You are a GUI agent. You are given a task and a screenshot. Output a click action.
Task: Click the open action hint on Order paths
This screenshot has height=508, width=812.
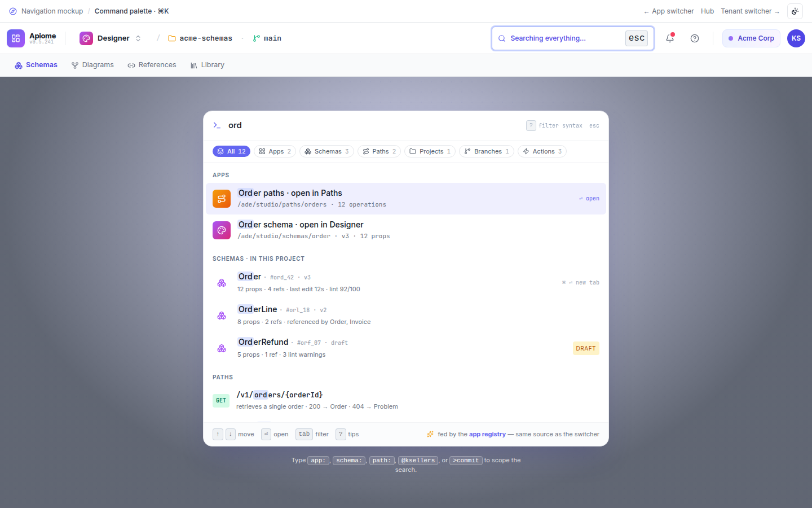589,199
